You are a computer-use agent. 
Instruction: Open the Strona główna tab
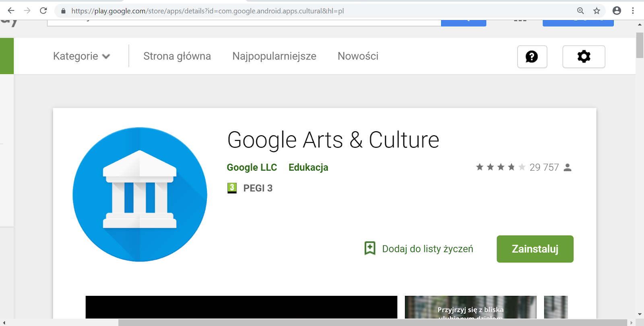pyautogui.click(x=177, y=56)
